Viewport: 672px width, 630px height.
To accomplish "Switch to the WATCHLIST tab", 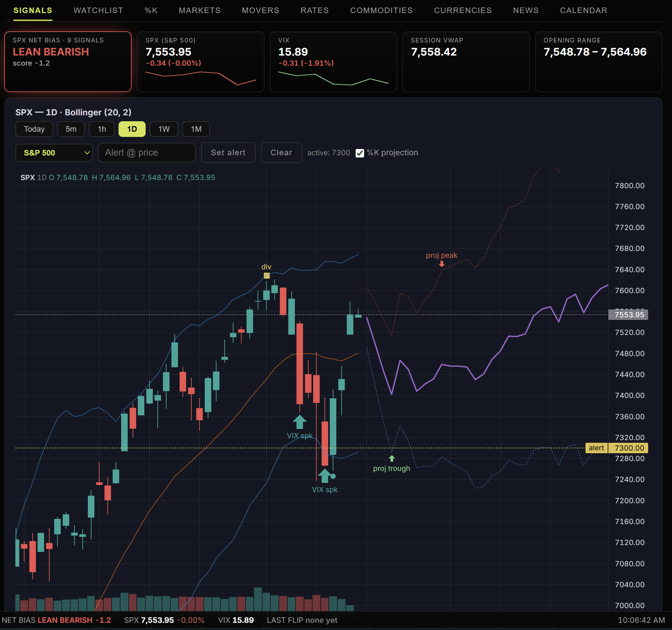I will point(98,10).
